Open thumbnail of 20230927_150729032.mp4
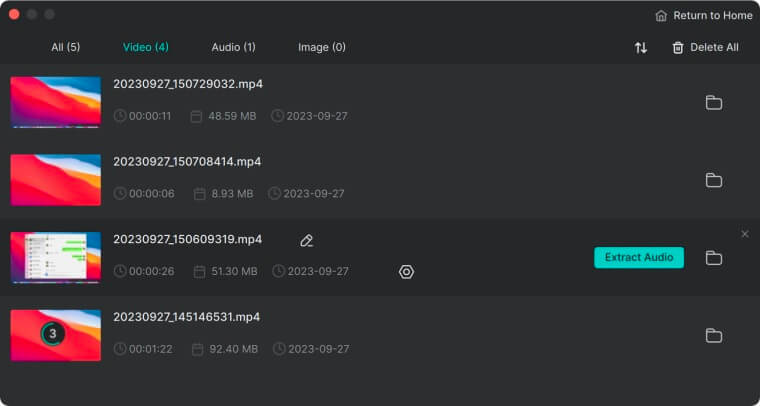Viewport: 760px width, 406px height. (56, 102)
